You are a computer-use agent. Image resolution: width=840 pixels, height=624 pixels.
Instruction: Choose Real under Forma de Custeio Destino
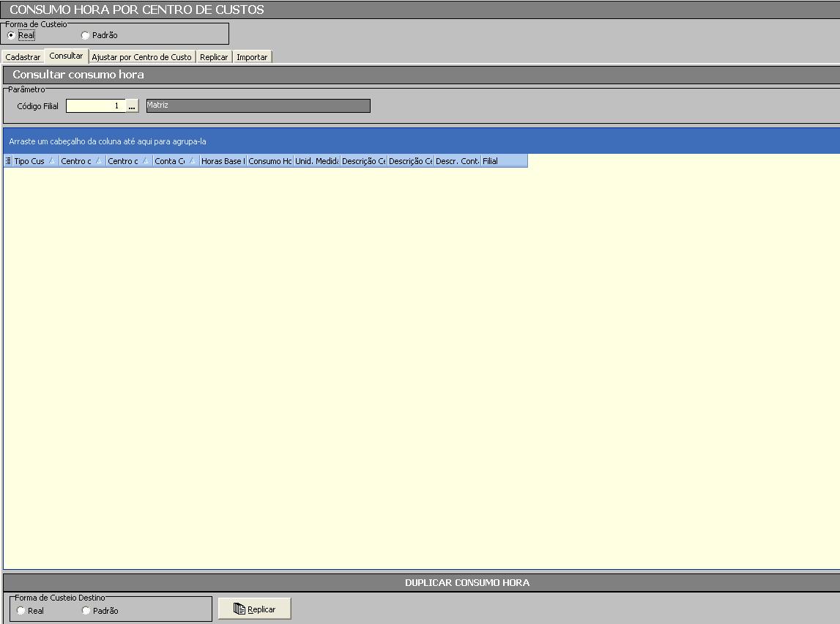click(x=21, y=611)
